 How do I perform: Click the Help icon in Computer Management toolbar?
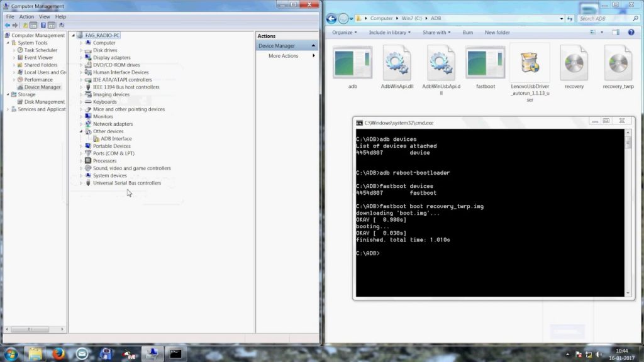click(x=43, y=25)
